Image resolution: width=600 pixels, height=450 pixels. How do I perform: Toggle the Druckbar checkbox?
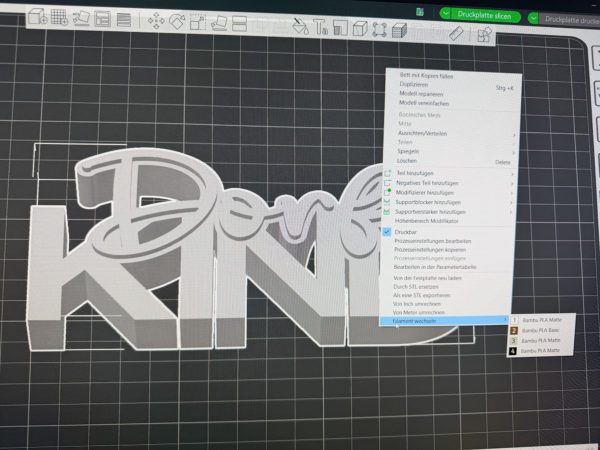coord(389,231)
